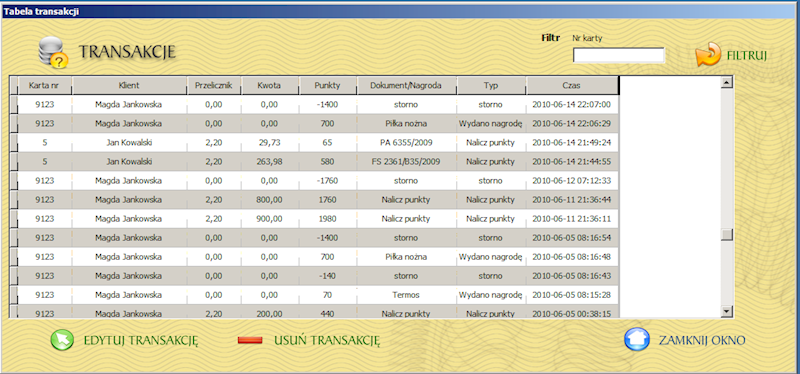Click document PA 6355/2009
The height and width of the screenshot is (374, 800).
pyautogui.click(x=406, y=142)
